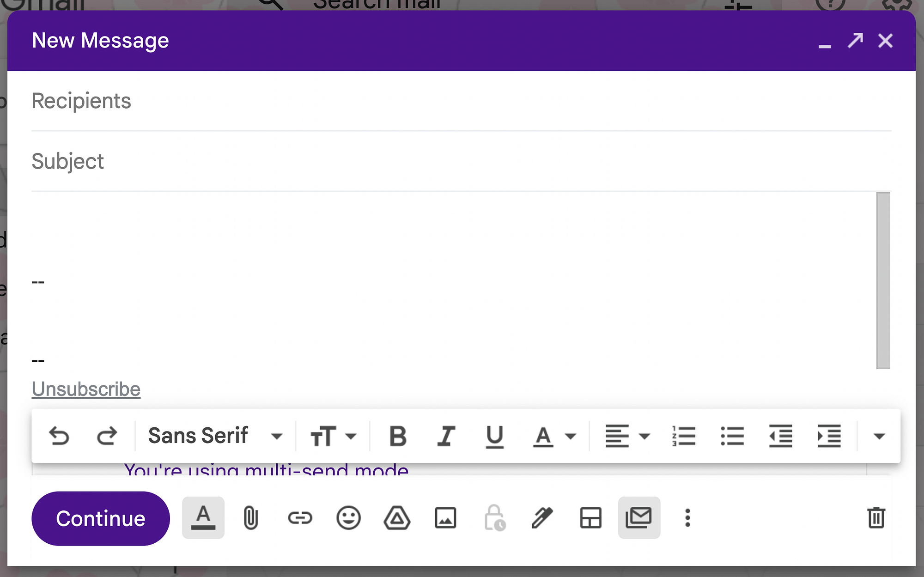Click the Recipients input field
This screenshot has height=577, width=924.
click(462, 100)
